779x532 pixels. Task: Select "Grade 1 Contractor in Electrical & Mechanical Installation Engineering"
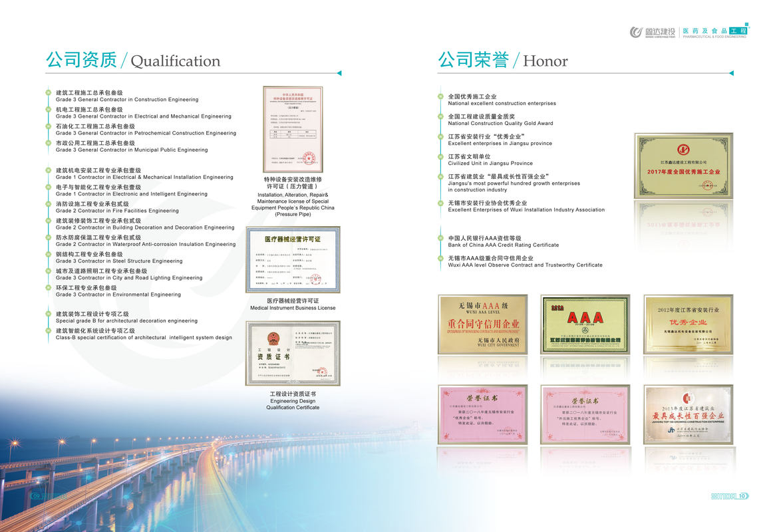(x=144, y=178)
